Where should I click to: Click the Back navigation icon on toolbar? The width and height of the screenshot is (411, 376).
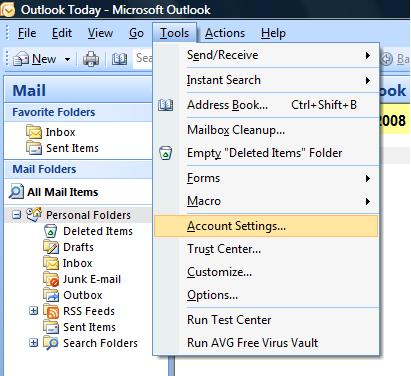(386, 59)
